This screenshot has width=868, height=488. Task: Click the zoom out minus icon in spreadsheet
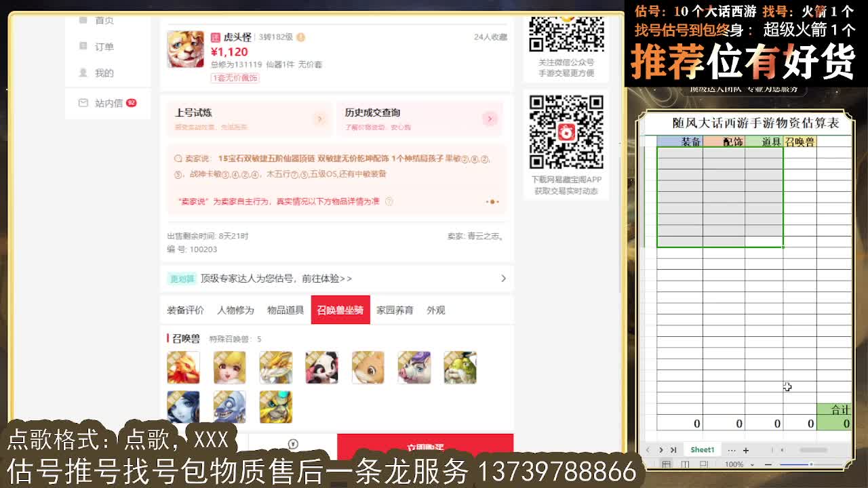pyautogui.click(x=768, y=464)
